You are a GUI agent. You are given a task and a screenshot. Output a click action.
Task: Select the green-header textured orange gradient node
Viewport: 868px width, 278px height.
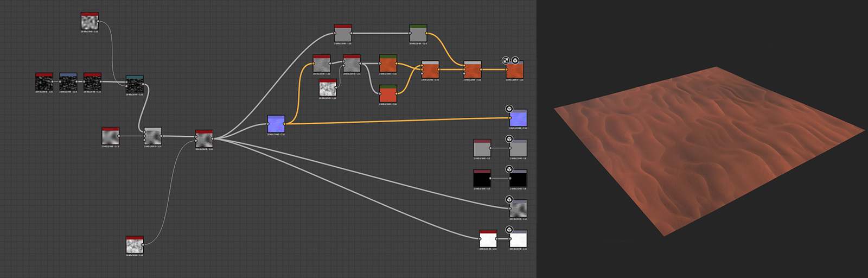pos(388,64)
